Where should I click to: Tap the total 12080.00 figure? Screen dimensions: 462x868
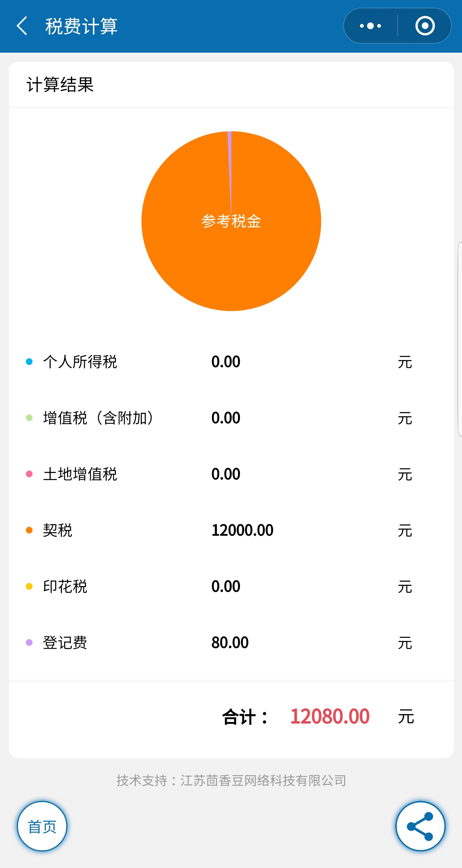330,716
